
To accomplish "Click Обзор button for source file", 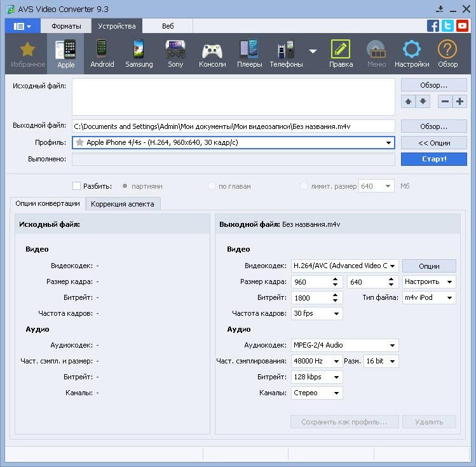I will tap(434, 85).
